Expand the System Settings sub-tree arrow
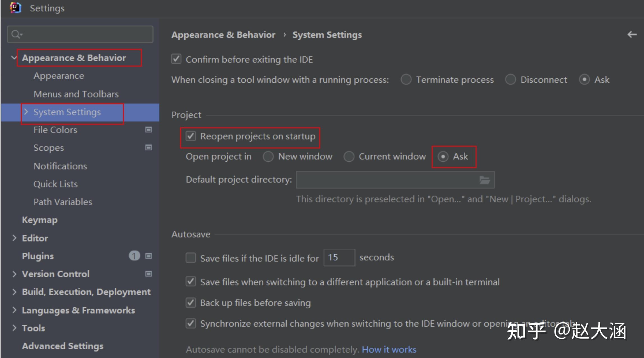This screenshot has height=358, width=644. 26,112
